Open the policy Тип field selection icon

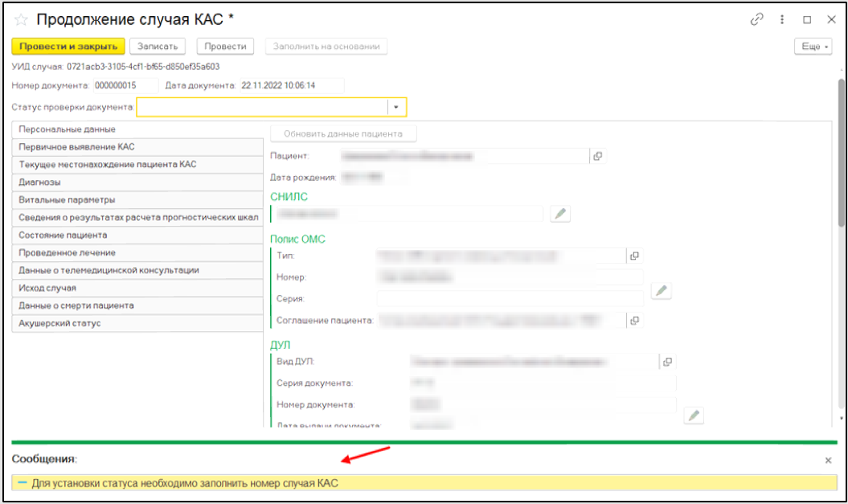coord(634,256)
